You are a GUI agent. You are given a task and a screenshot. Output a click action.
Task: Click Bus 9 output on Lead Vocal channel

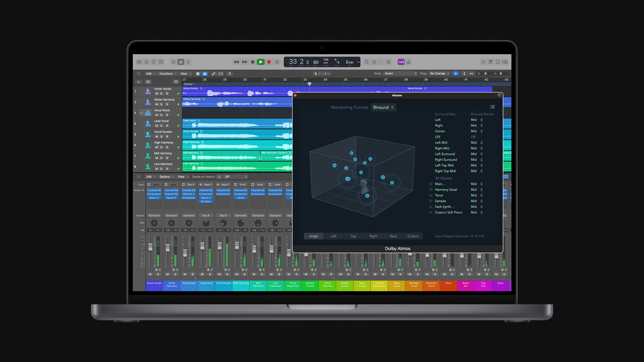click(206, 215)
